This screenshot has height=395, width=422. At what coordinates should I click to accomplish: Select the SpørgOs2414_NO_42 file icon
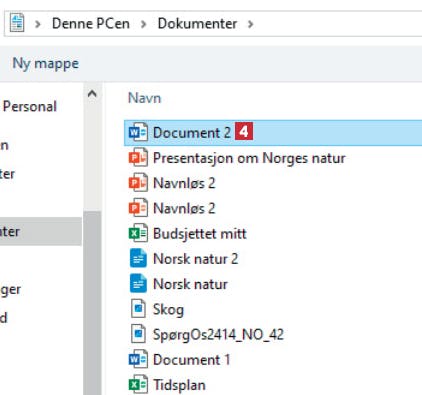coord(138,334)
